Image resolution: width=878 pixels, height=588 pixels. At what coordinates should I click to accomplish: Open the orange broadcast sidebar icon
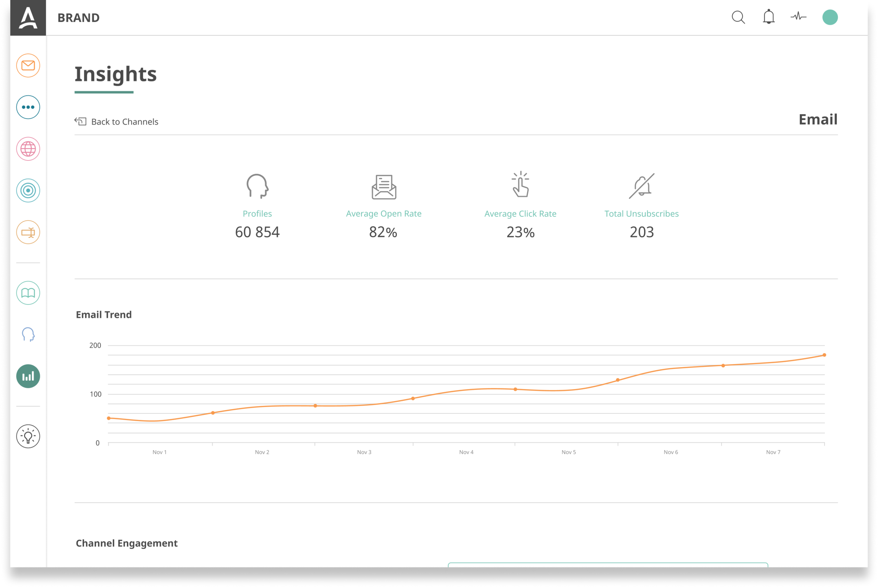click(x=28, y=232)
